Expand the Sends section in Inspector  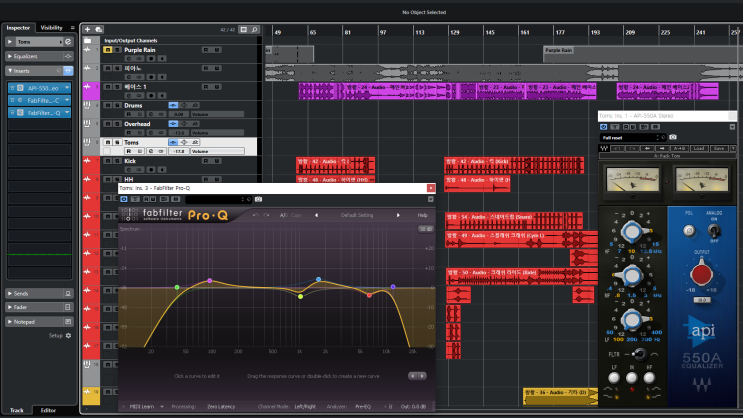coord(10,294)
